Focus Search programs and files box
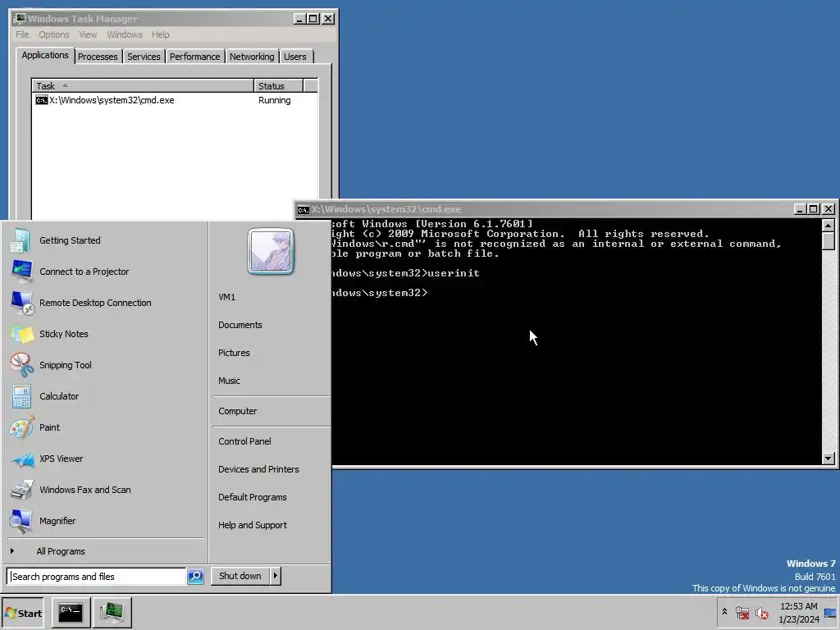840x630 pixels. [97, 577]
